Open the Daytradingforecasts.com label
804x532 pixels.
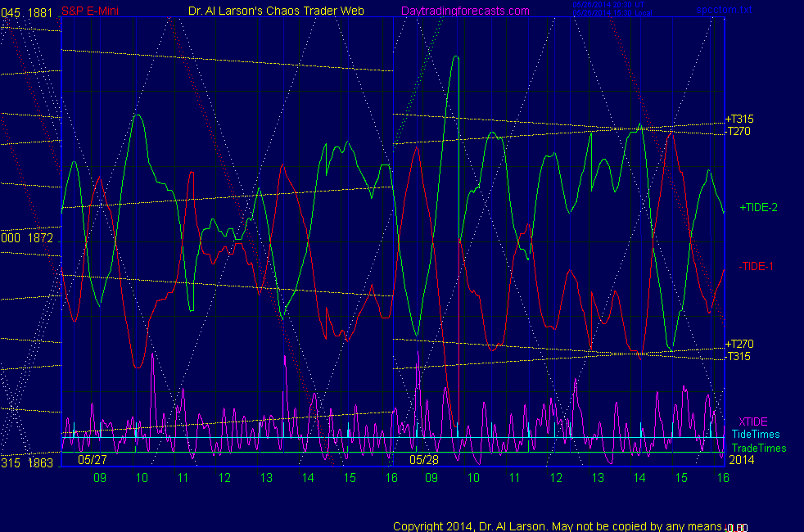click(465, 11)
